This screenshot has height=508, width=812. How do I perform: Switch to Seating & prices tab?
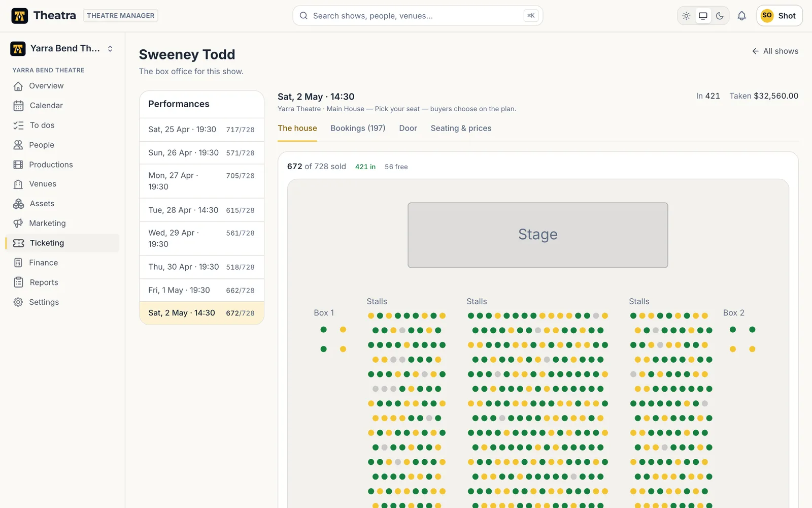tap(461, 129)
